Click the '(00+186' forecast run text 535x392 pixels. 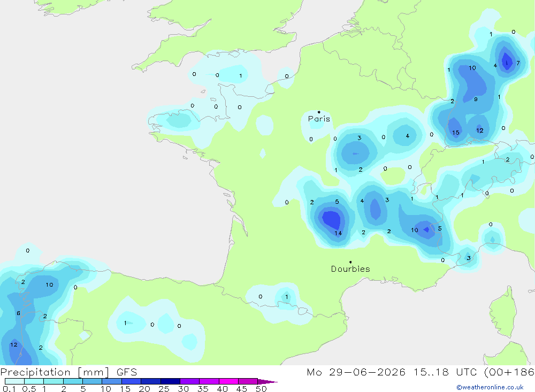[x=509, y=372]
